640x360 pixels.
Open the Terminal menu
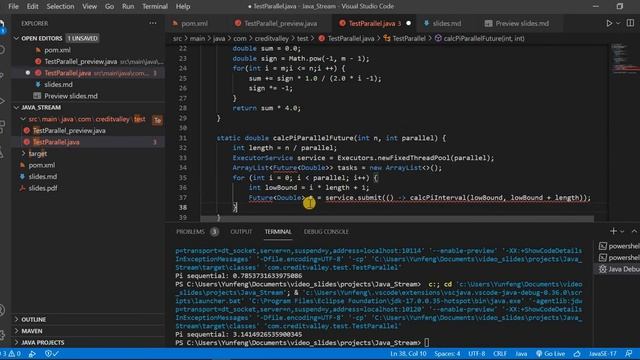(155, 6)
